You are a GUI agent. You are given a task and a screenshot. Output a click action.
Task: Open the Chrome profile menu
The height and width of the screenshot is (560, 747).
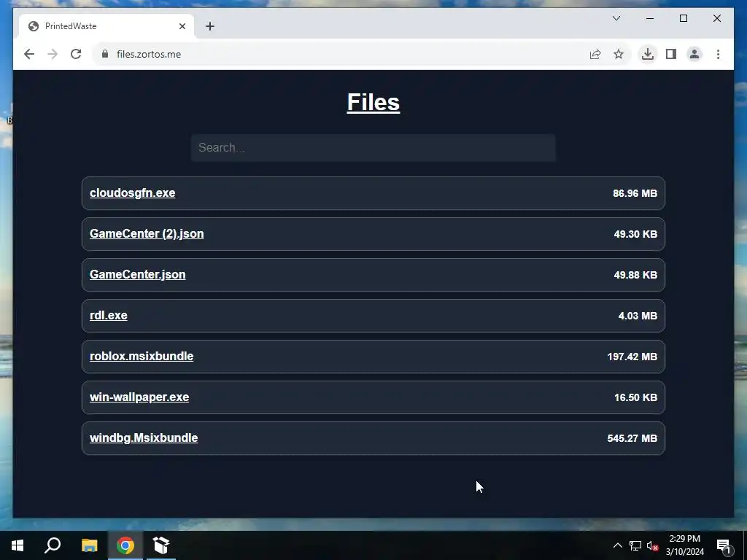694,54
